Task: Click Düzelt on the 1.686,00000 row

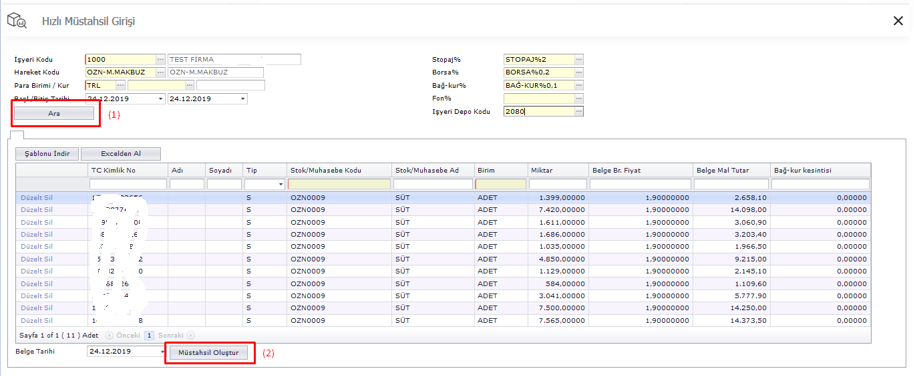Action: [x=31, y=234]
